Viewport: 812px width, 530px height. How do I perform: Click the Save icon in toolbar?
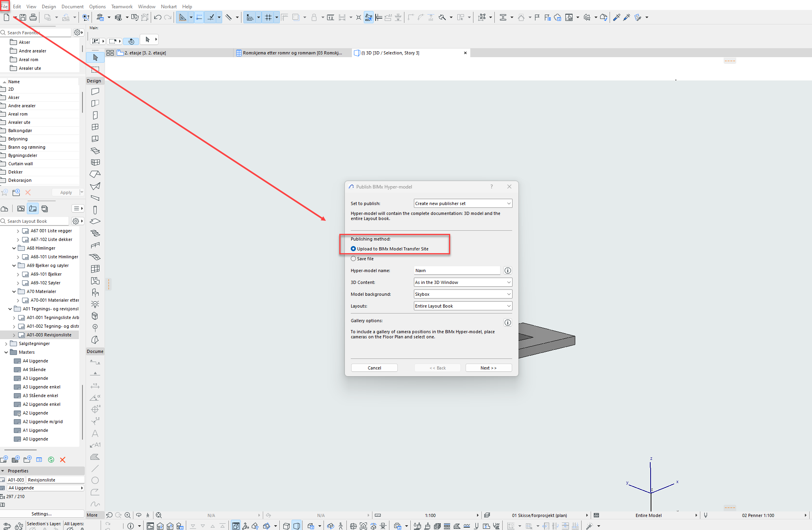pos(23,17)
